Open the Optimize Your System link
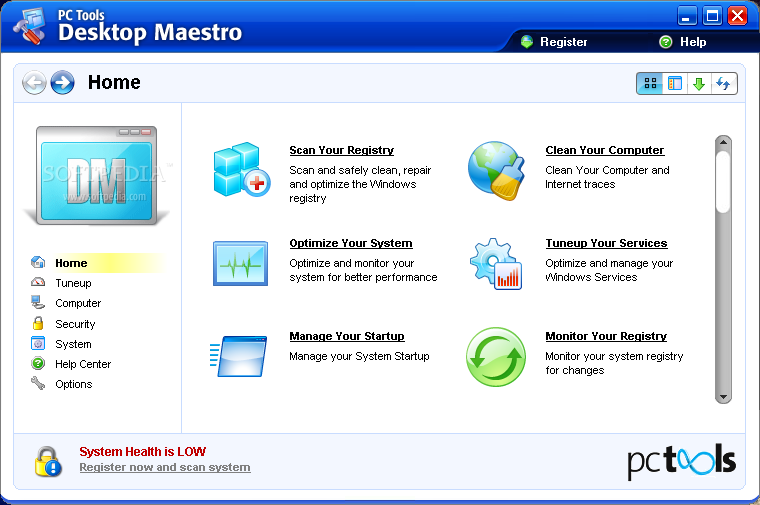This screenshot has width=760, height=505. coord(351,243)
